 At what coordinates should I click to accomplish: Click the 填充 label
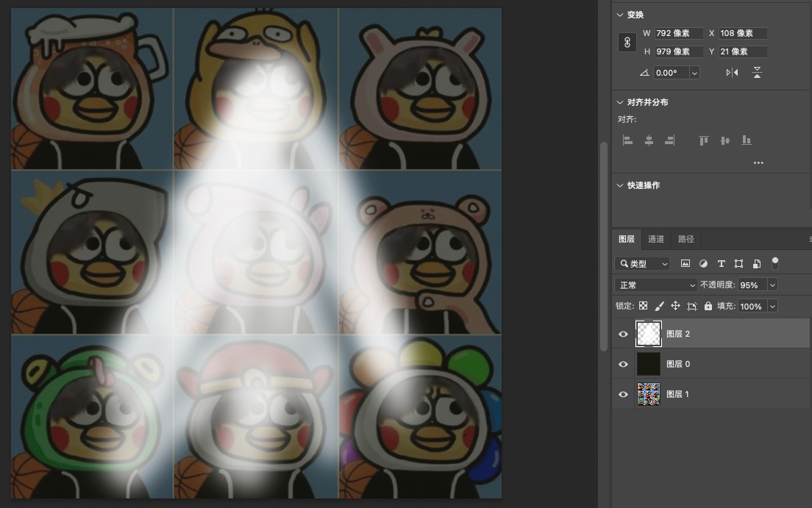pyautogui.click(x=726, y=306)
